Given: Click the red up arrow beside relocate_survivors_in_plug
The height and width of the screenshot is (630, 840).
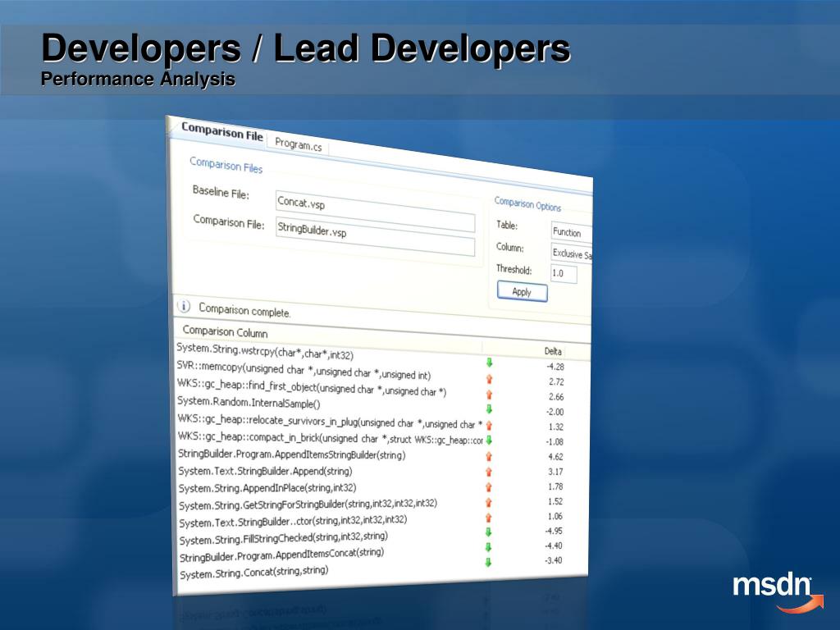Looking at the screenshot, I should (489, 426).
